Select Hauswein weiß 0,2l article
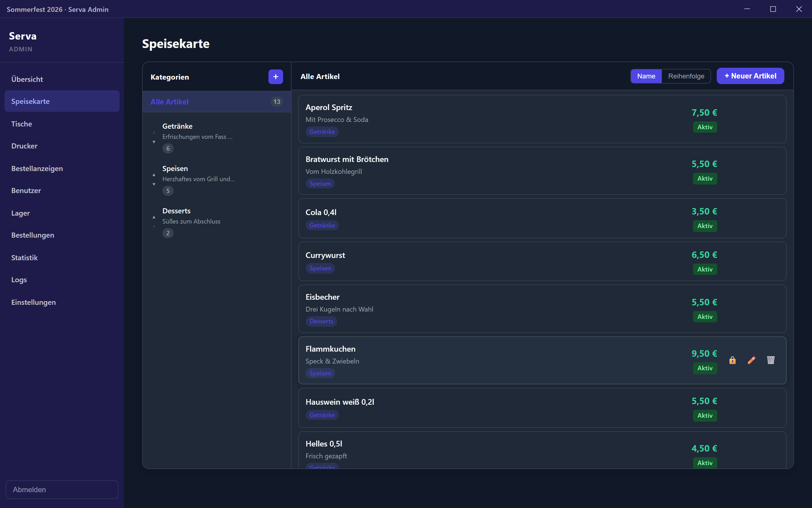812x508 pixels. click(542, 408)
